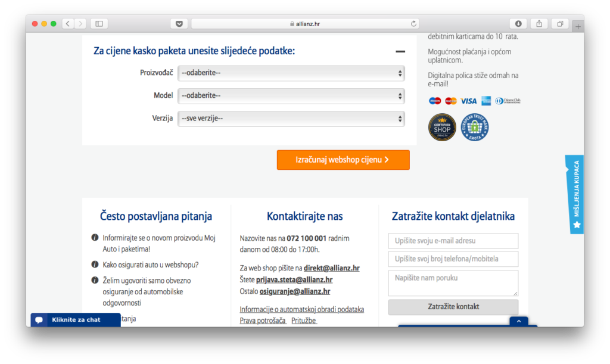This screenshot has width=610, height=364.
Task: Open a new tab with plus button
Action: point(578,27)
